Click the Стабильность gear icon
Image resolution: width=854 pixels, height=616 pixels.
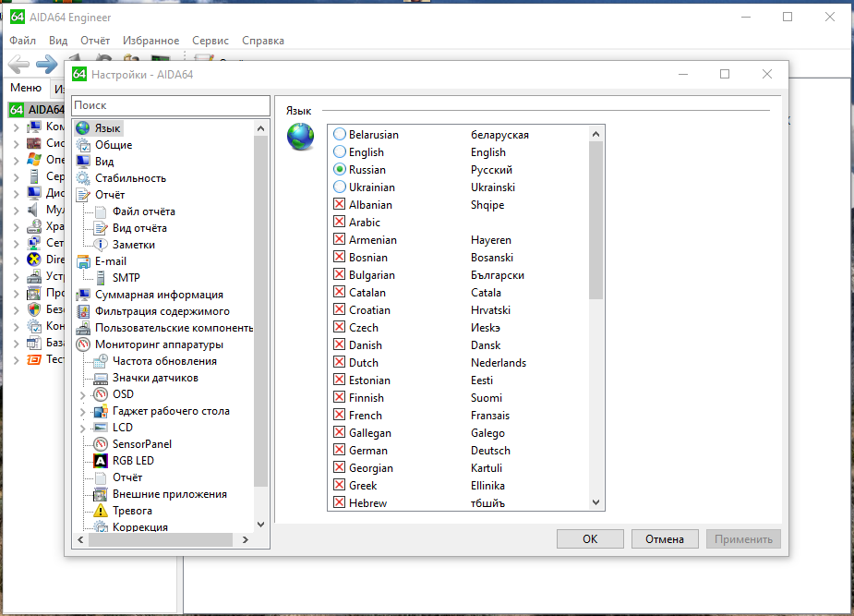click(x=83, y=178)
